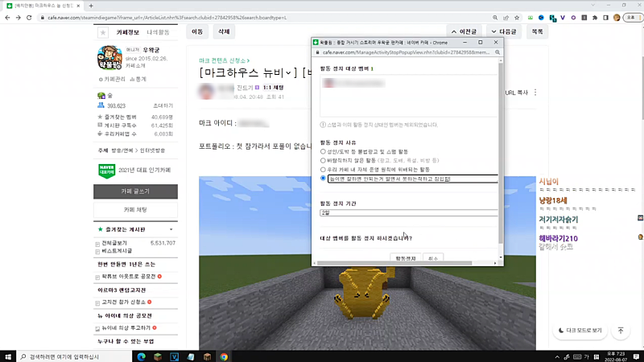
Task: Expand the 즐겨찾는 게시판 section arrow
Action: [x=171, y=229]
